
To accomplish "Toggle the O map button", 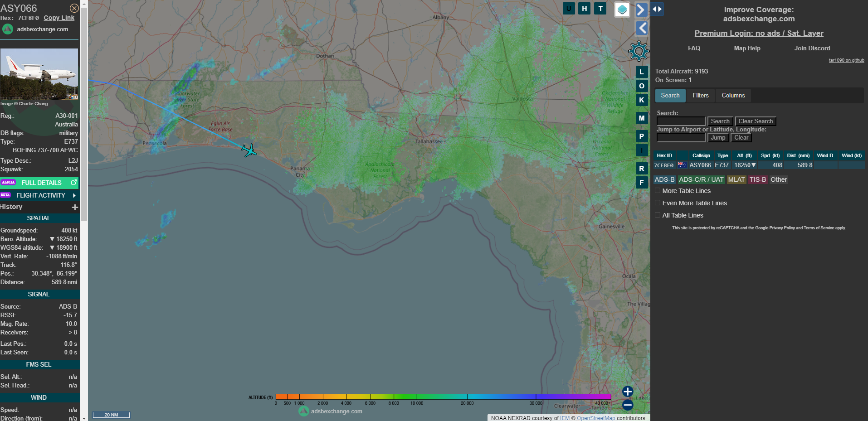I will pyautogui.click(x=642, y=86).
